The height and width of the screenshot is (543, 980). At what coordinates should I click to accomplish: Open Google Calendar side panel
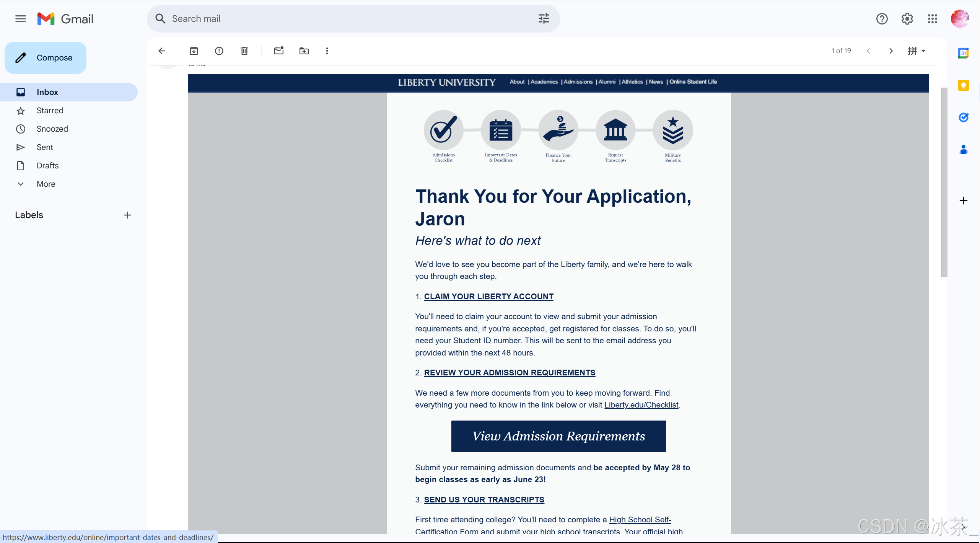pos(963,53)
